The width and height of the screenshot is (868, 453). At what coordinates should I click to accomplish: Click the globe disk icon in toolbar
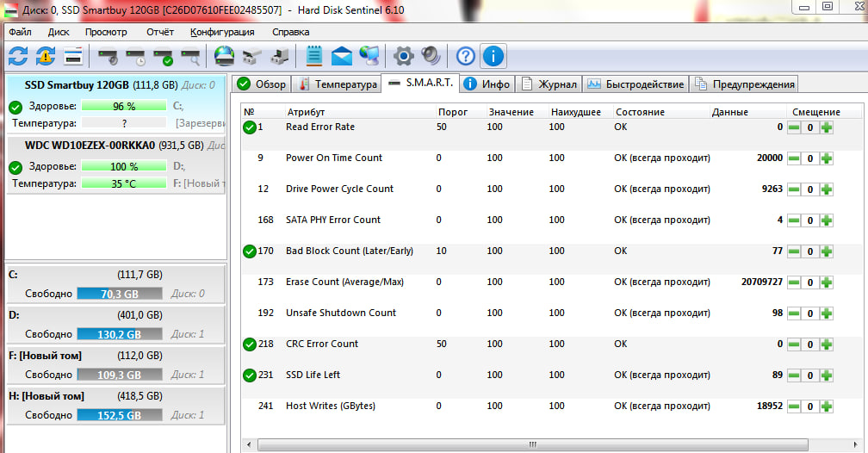click(x=224, y=57)
